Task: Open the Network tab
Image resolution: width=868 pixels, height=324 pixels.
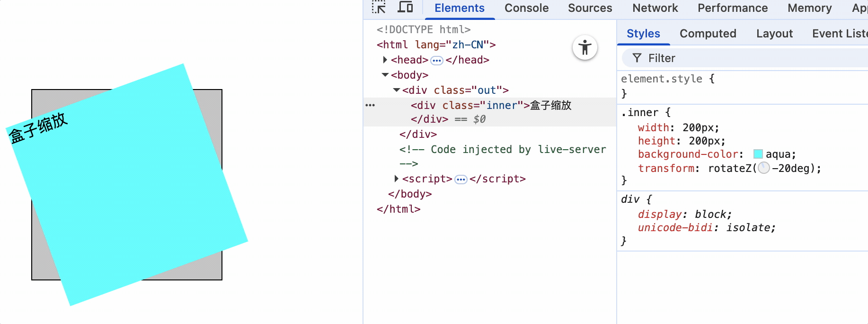Action: [x=655, y=8]
